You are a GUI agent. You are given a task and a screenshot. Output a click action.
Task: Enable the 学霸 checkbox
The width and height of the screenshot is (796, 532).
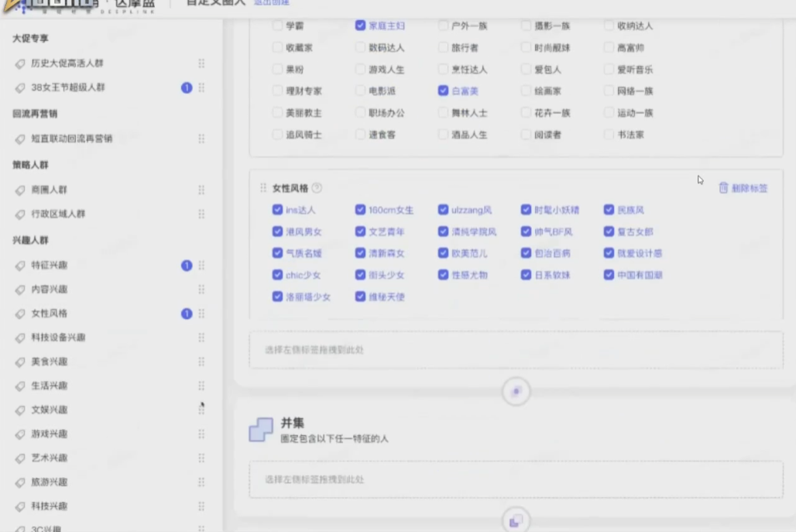click(x=277, y=26)
